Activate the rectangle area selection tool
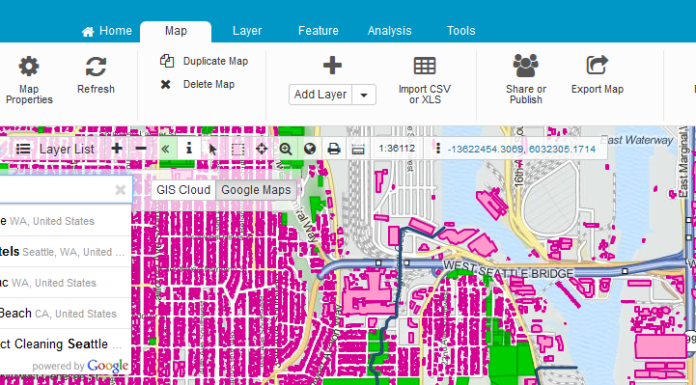Screen dimensions: 696x385 point(238,149)
